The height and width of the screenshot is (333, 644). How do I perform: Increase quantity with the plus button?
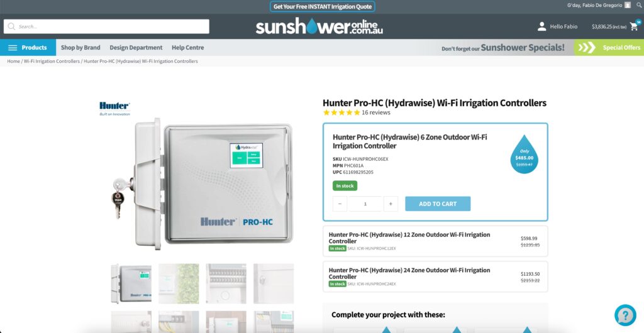coord(391,204)
